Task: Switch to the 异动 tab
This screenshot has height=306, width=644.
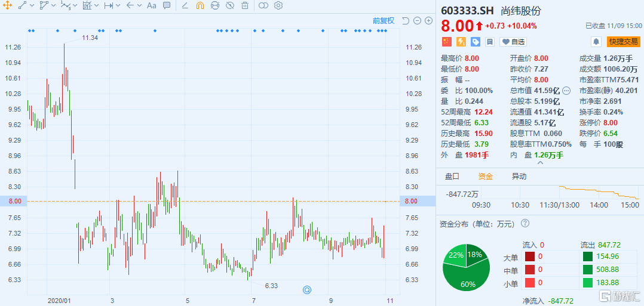Action: click(x=519, y=177)
